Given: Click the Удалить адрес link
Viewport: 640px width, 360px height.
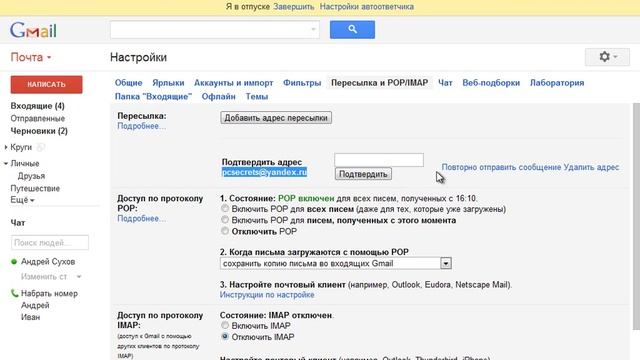Looking at the screenshot, I should tap(591, 167).
